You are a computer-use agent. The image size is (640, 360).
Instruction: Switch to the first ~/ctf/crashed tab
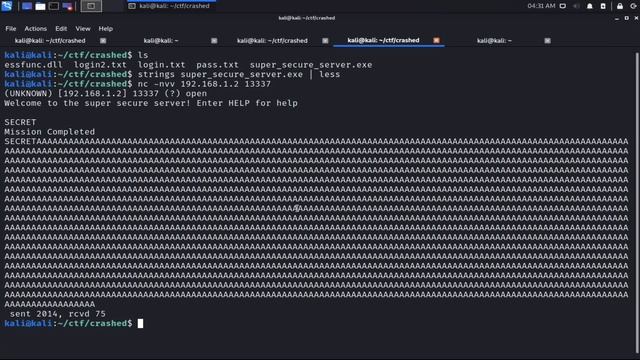point(50,41)
